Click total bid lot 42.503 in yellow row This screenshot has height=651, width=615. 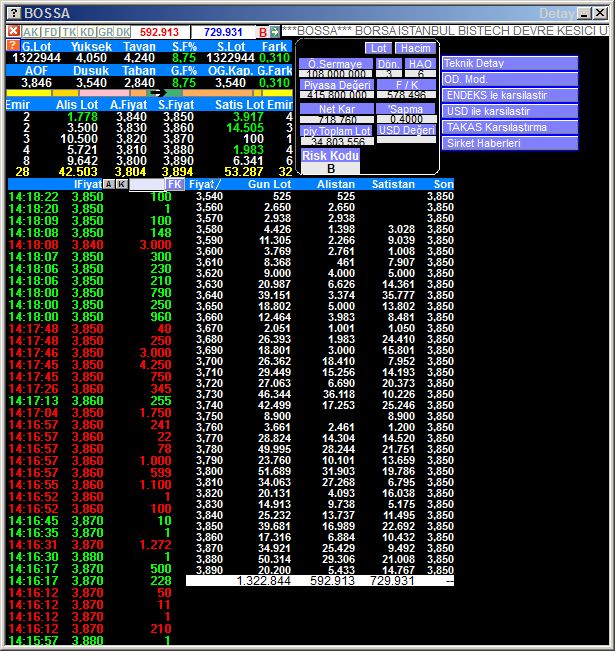coord(78,171)
